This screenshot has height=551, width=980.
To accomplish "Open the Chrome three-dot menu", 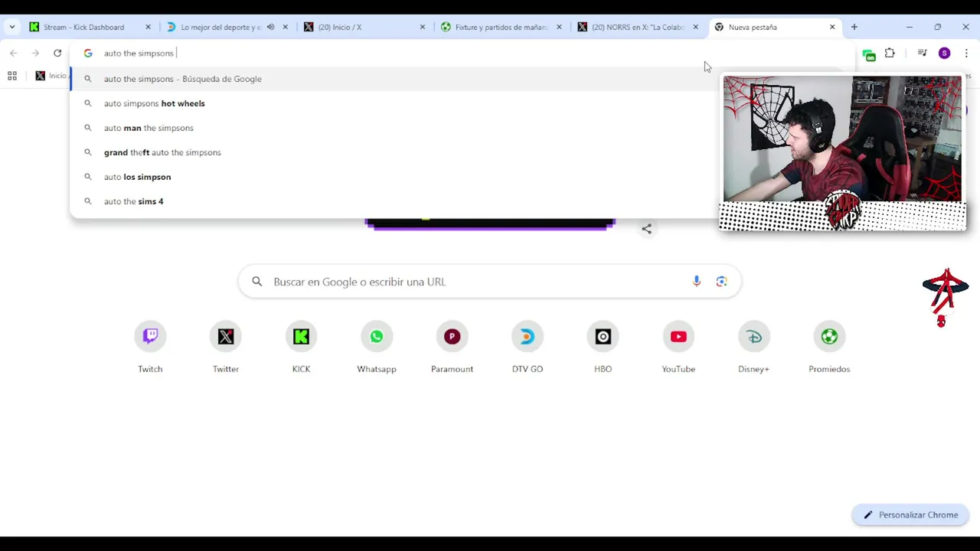I will [966, 53].
